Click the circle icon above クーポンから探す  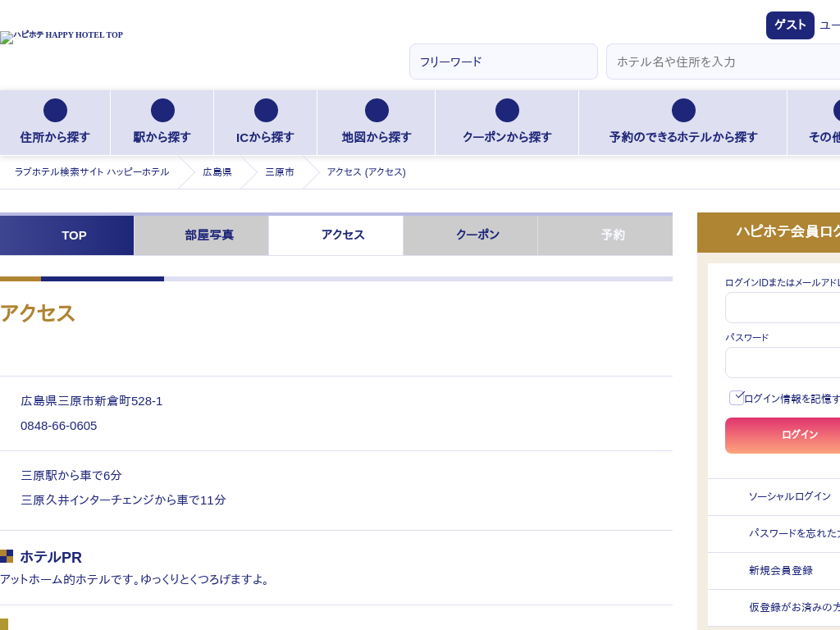click(x=507, y=111)
